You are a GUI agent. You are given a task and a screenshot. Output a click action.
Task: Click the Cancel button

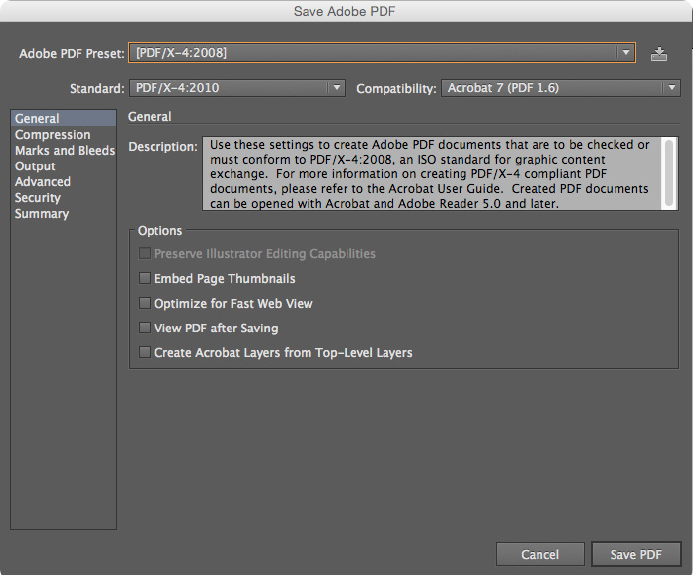540,554
